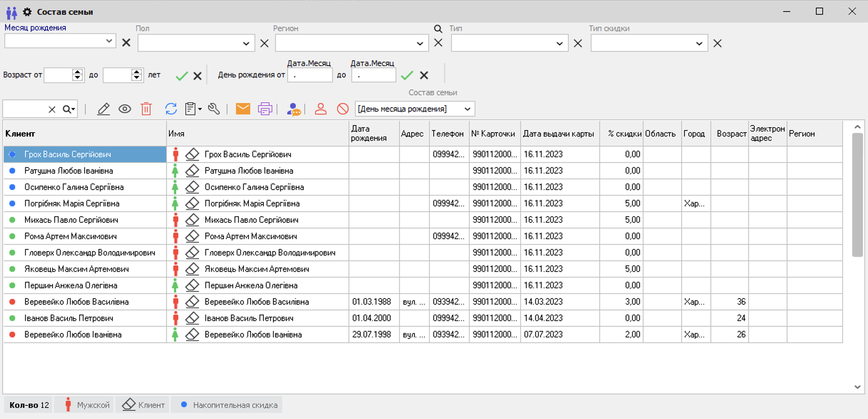868x419 pixels.
Task: Send a message with the orange envelope icon
Action: coord(243,109)
